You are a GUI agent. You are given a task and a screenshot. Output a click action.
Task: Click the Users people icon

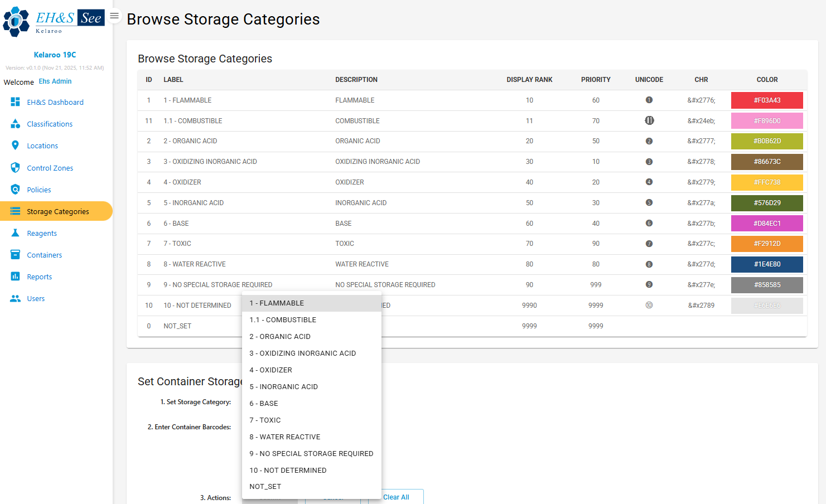pos(15,298)
